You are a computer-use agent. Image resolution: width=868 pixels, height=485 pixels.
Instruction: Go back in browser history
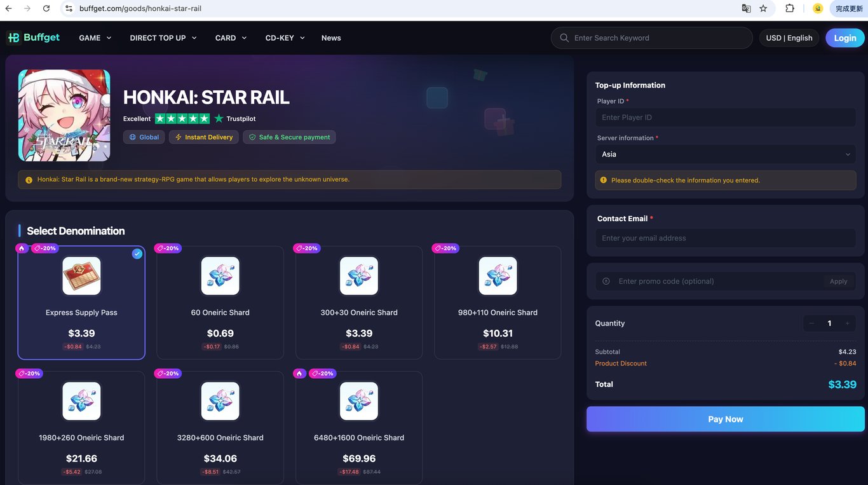pos(8,8)
